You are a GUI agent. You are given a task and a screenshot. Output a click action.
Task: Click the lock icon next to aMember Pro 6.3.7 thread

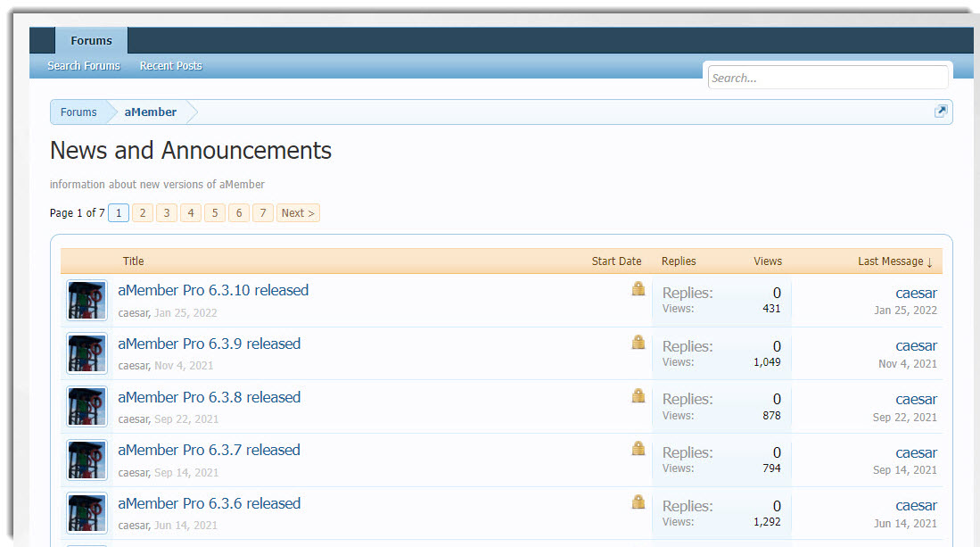[638, 449]
